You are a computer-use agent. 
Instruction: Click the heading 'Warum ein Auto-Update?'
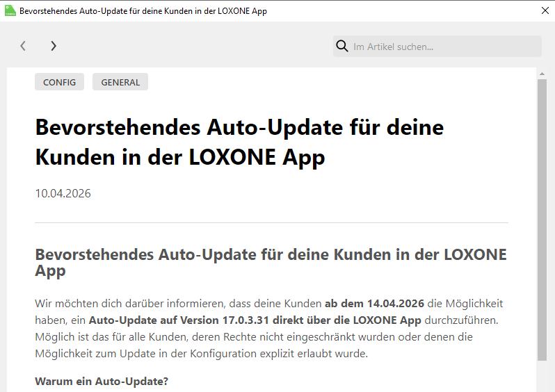[102, 382]
